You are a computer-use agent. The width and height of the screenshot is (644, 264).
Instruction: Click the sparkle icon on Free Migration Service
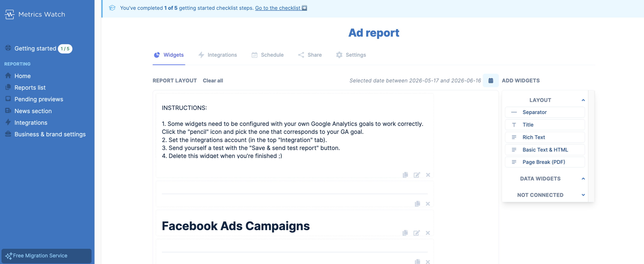click(x=9, y=256)
